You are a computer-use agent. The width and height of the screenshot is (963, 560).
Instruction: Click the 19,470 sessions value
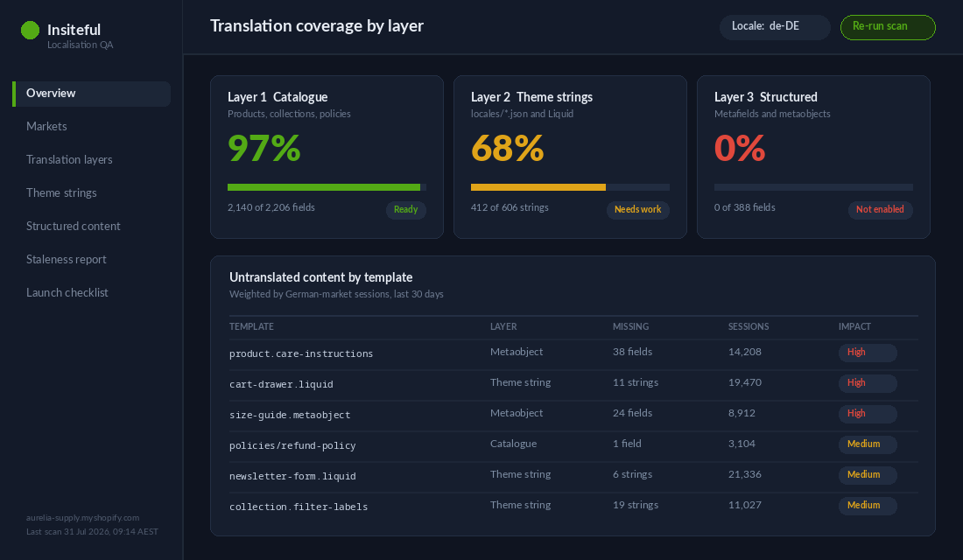[745, 382]
